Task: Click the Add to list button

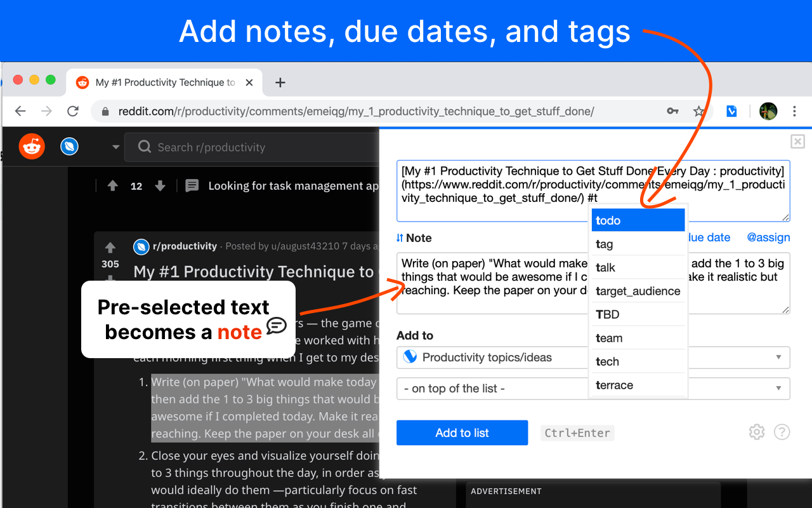Action: 462,433
